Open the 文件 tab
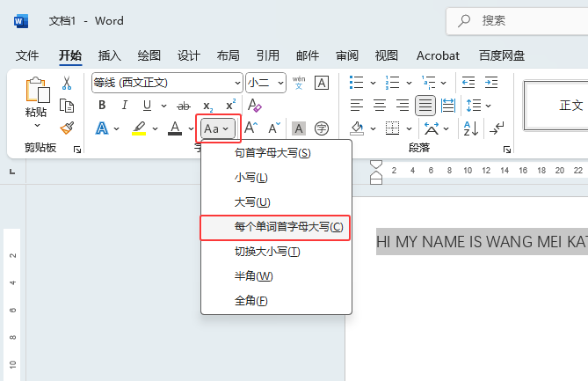Screen dimensions: 588x381 [x=27, y=55]
